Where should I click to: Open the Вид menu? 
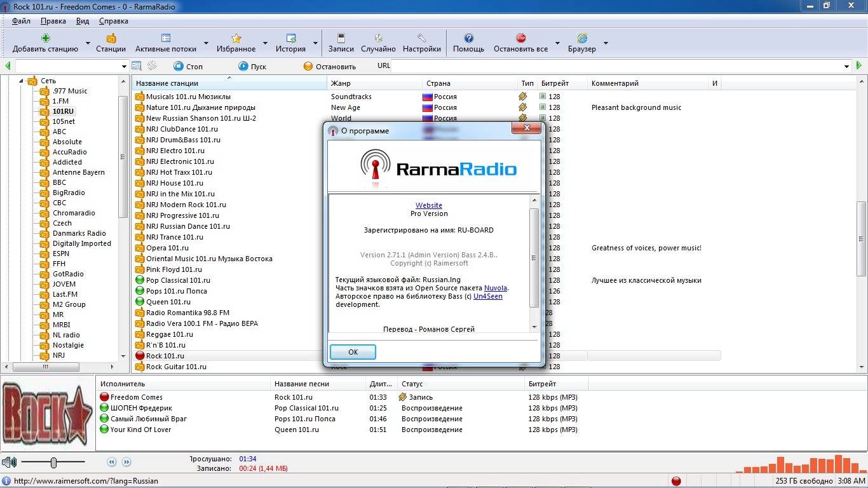[x=83, y=21]
